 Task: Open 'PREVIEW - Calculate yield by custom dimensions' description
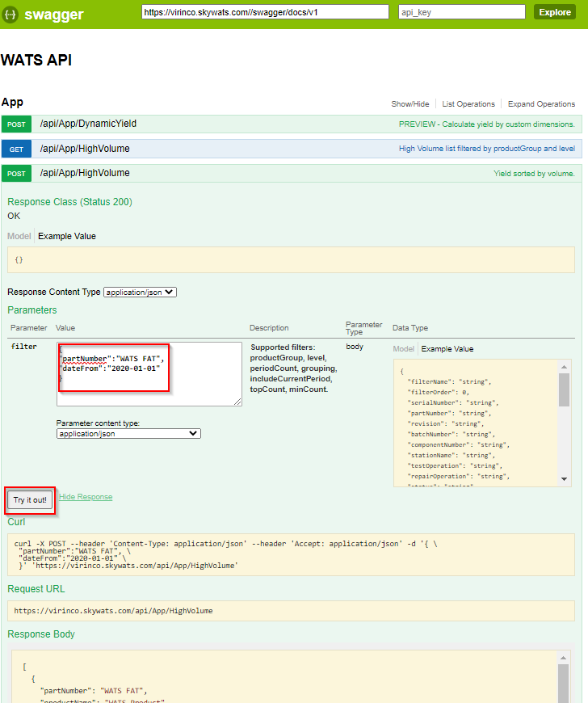click(487, 124)
